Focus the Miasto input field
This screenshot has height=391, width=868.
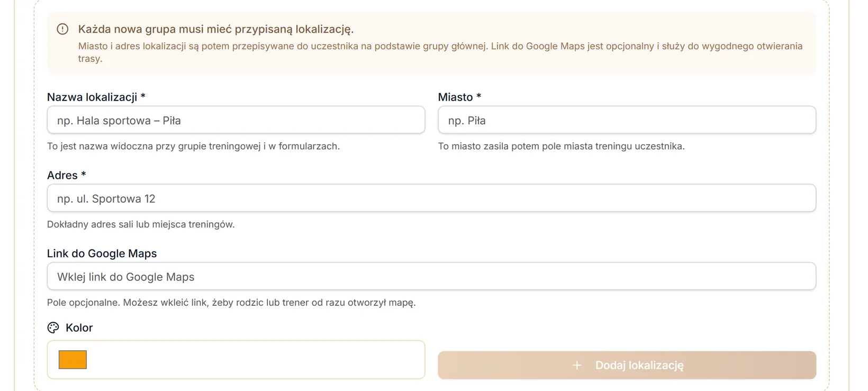click(627, 120)
